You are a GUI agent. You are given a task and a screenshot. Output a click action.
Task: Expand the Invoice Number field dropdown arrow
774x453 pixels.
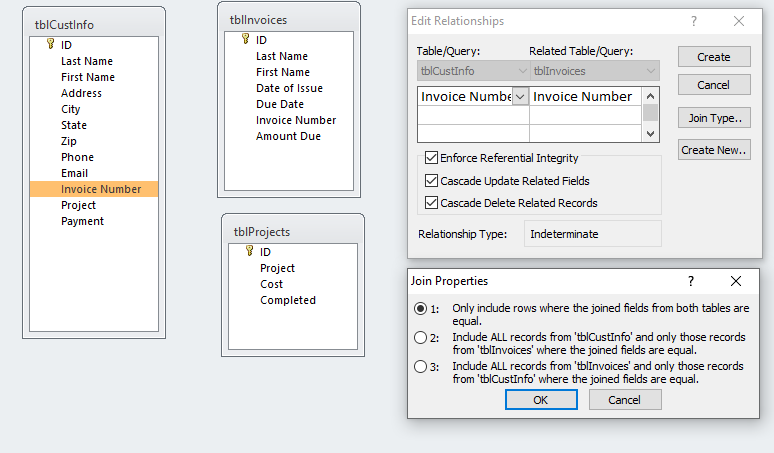point(520,97)
